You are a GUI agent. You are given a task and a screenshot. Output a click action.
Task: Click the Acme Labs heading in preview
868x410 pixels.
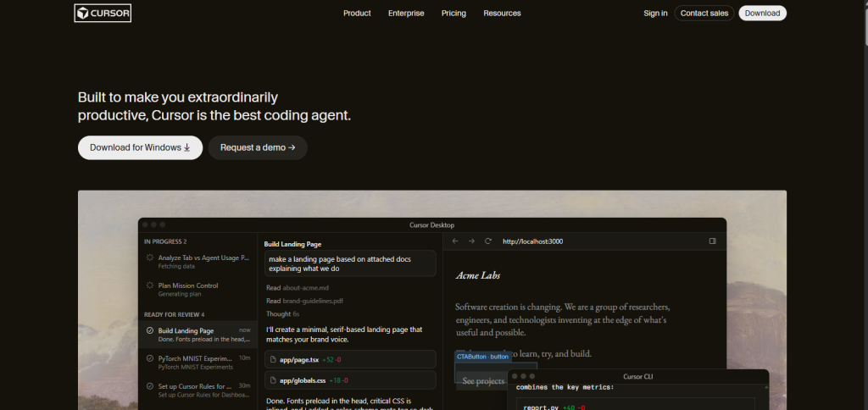click(x=478, y=275)
